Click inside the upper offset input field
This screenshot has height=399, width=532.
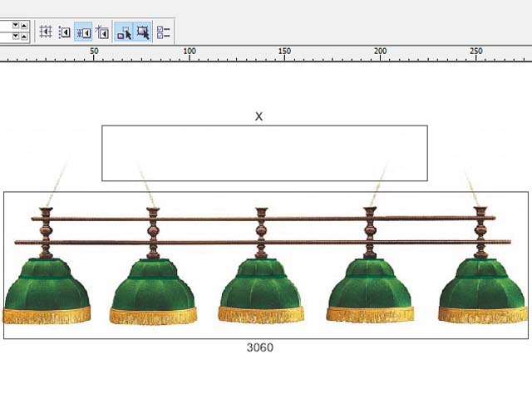pyautogui.click(x=5, y=26)
